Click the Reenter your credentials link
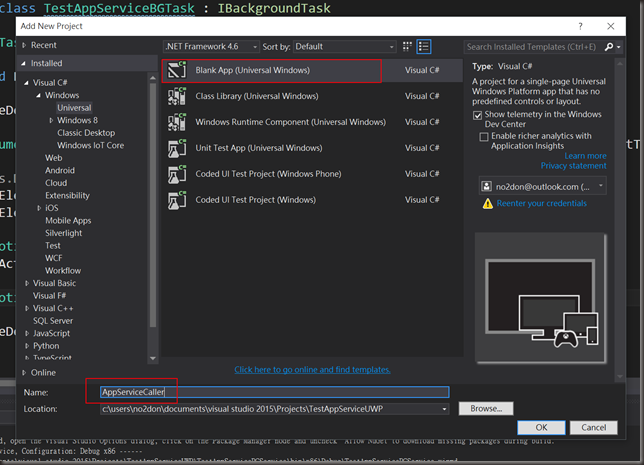Image resolution: width=644 pixels, height=465 pixels. coord(541,203)
